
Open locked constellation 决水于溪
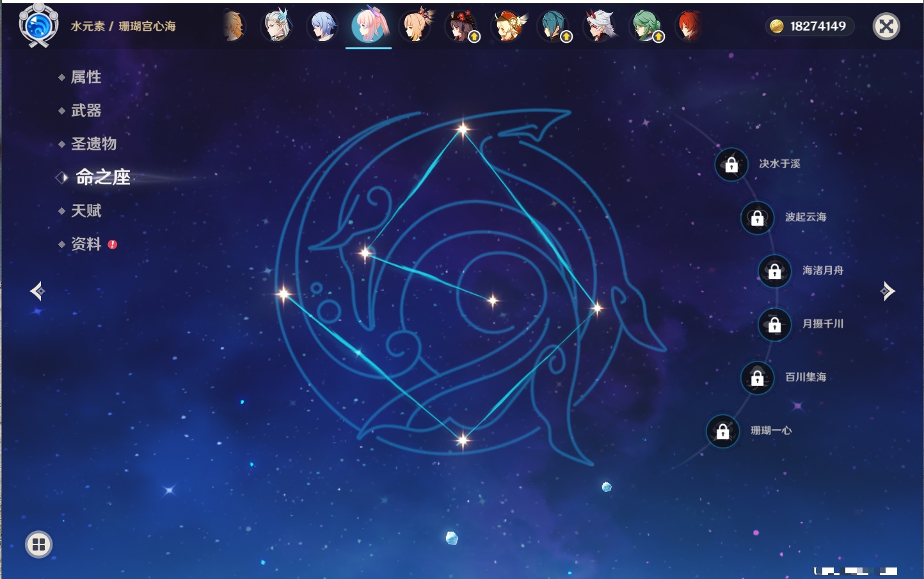tap(731, 164)
